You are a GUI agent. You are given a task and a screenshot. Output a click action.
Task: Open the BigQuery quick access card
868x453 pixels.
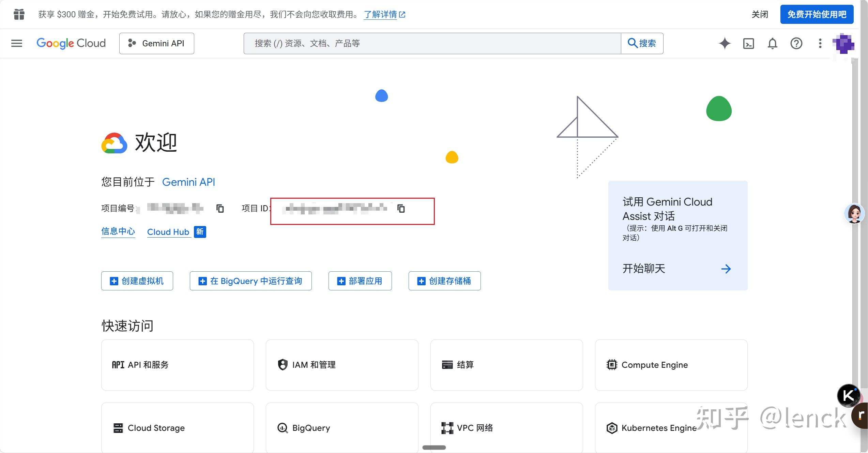(x=342, y=428)
